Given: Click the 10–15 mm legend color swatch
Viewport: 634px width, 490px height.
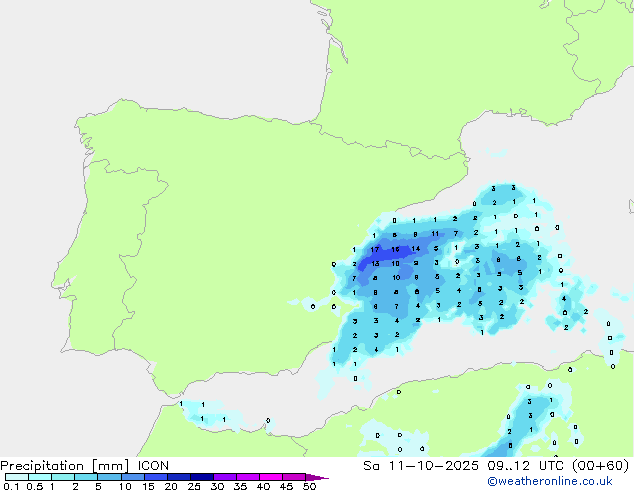Looking at the screenshot, I should click(132, 477).
